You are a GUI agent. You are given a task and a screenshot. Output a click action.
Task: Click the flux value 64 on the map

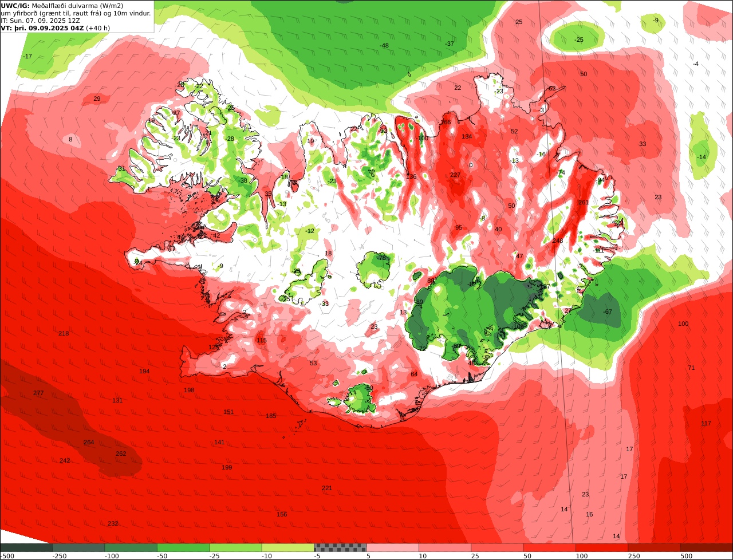414,374
